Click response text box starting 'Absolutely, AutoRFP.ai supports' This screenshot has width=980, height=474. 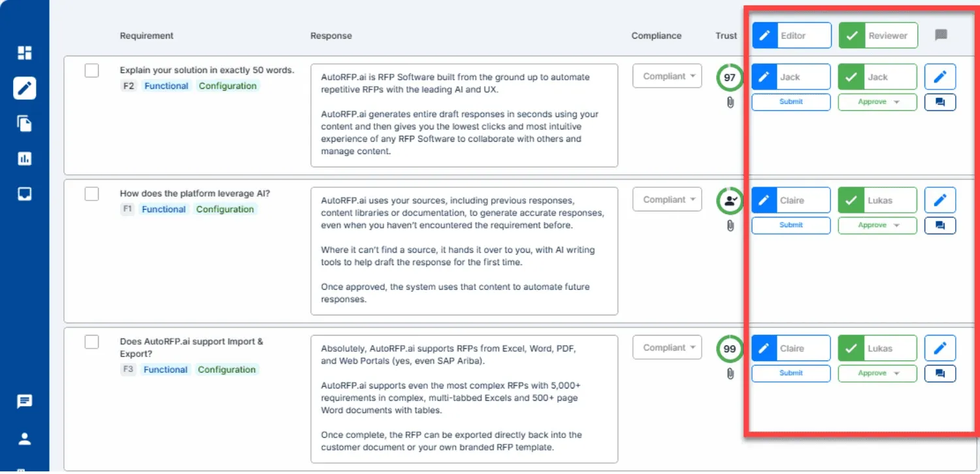(465, 399)
